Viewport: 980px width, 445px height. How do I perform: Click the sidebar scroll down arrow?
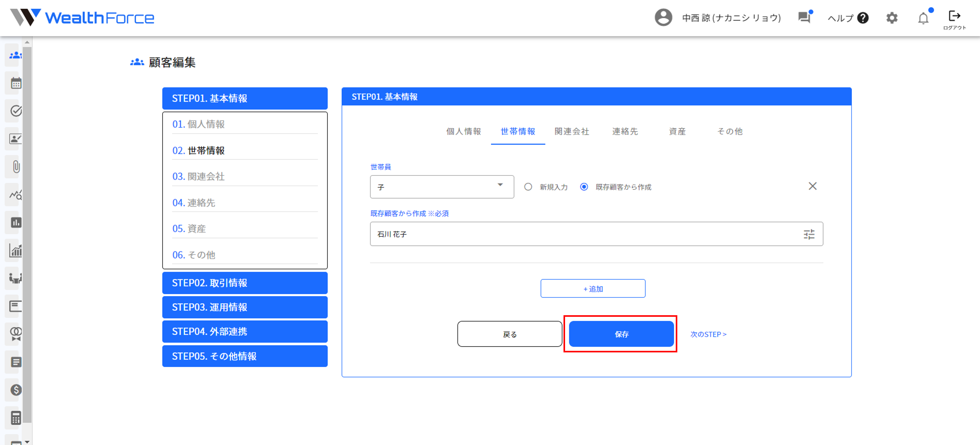(x=27, y=442)
